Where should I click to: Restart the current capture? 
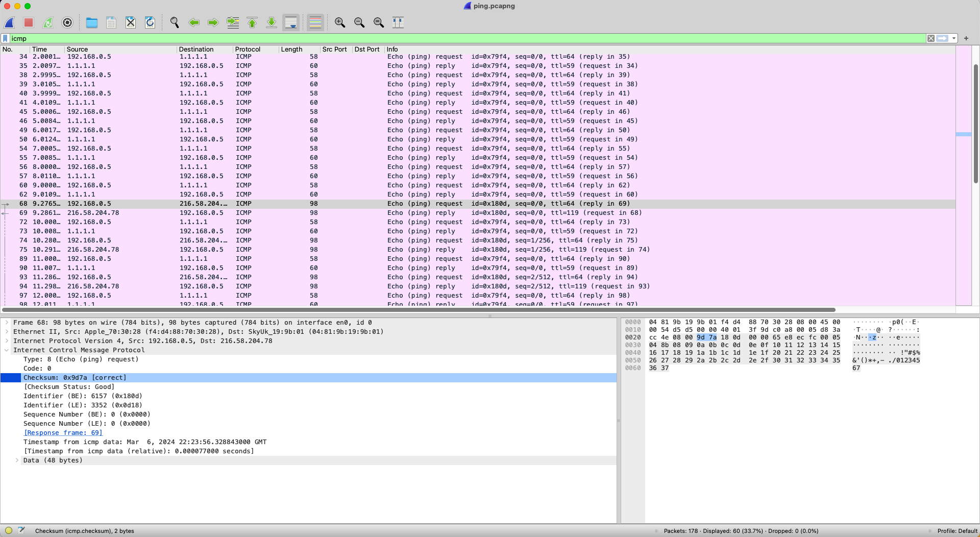pyautogui.click(x=48, y=22)
